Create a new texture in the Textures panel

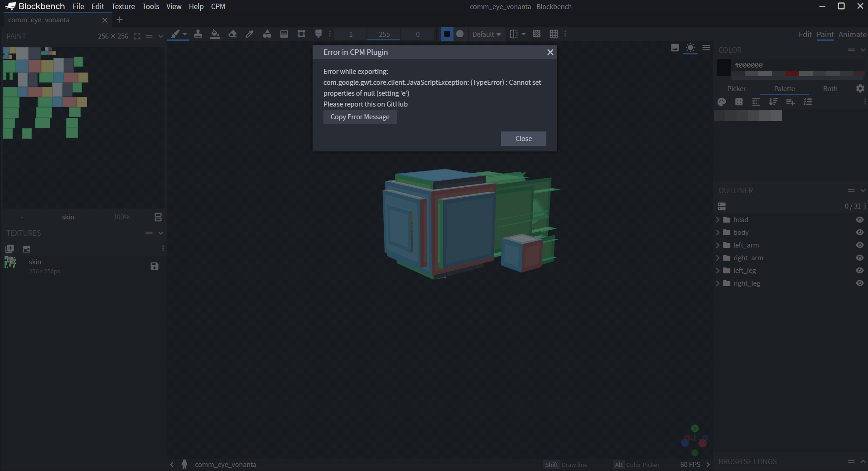[9, 248]
